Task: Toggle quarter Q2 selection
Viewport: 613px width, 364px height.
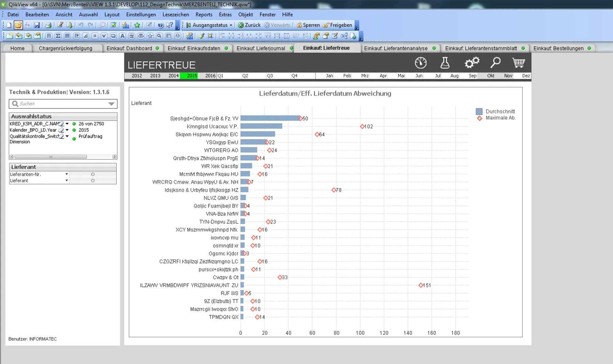Action: [254, 76]
